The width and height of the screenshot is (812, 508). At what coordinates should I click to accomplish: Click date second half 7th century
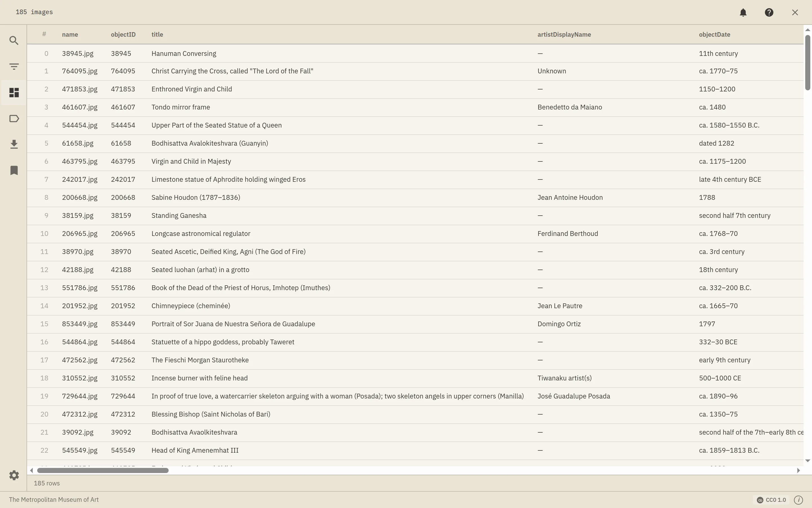point(734,216)
